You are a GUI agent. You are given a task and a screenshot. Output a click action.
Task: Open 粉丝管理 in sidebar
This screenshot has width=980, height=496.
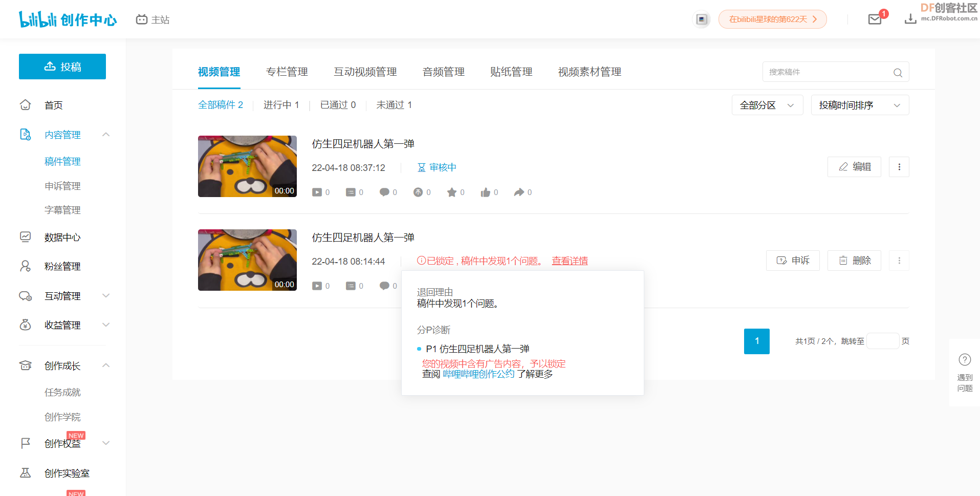[62, 266]
